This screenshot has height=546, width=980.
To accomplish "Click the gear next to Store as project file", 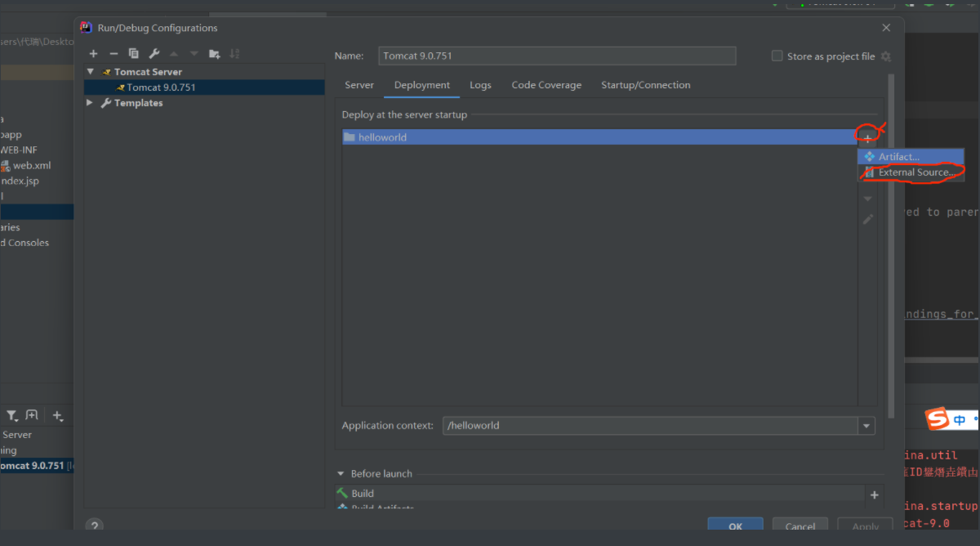I will [x=886, y=56].
